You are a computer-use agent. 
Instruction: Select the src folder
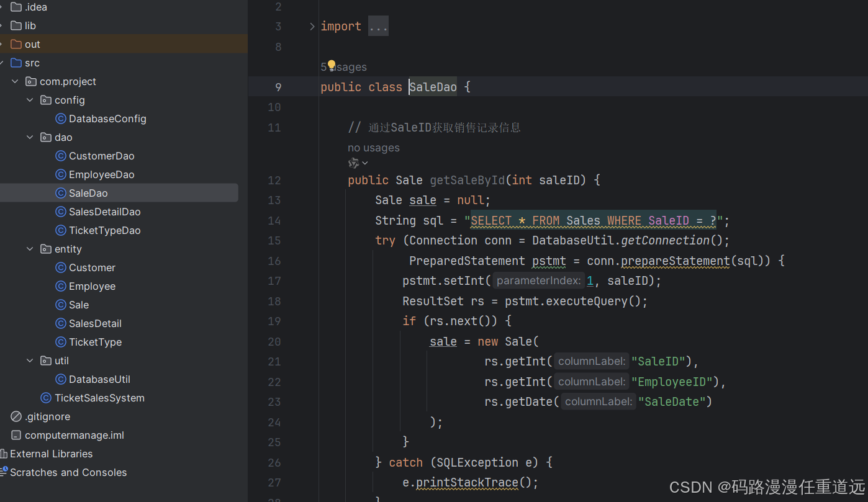[32, 63]
